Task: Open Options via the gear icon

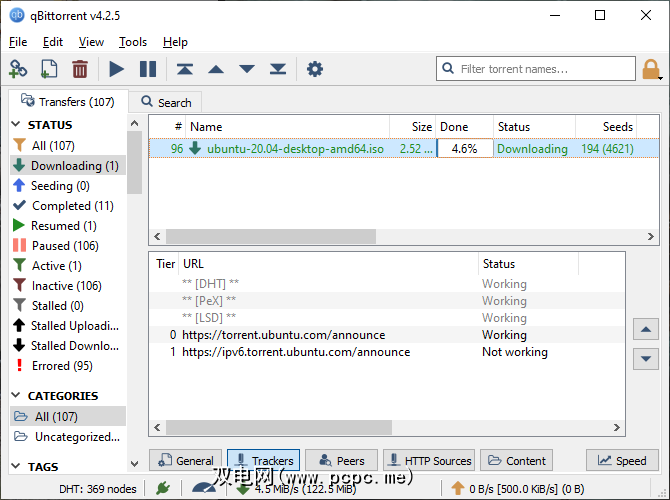Action: coord(315,69)
